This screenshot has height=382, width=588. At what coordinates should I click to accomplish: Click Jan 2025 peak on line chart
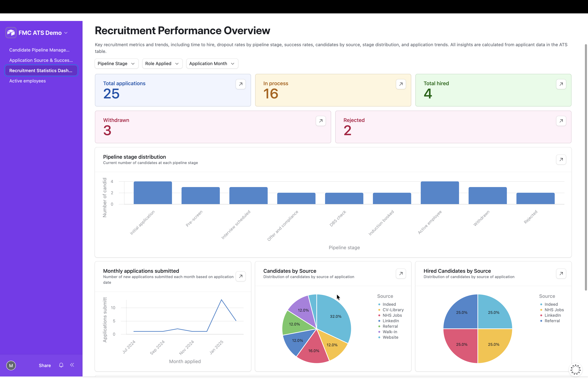pyautogui.click(x=221, y=300)
